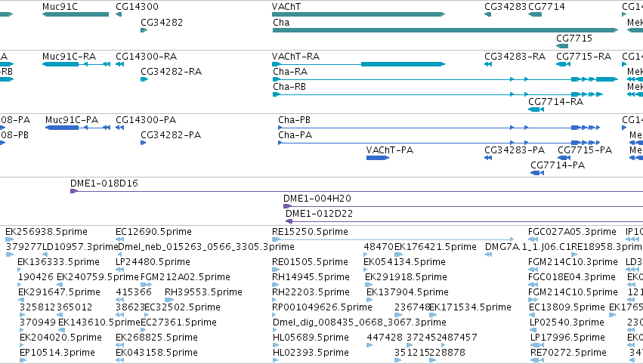This screenshot has width=643, height=364.
Task: Click the DME1-012D22 clone label
Action: click(319, 214)
